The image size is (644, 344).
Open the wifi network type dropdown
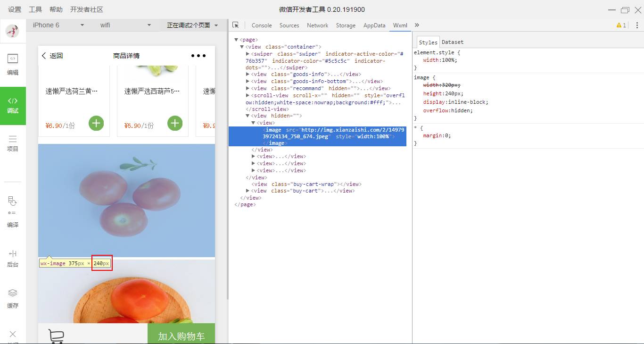point(125,25)
